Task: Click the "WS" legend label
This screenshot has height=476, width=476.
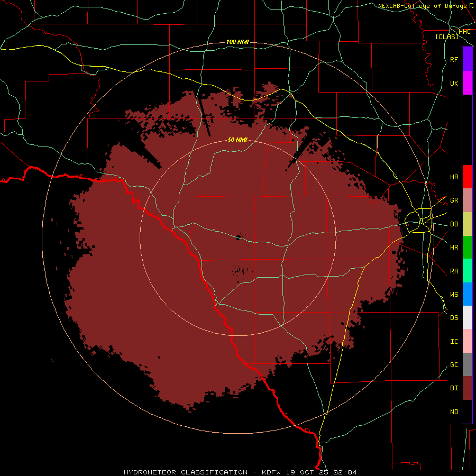Action: [454, 295]
